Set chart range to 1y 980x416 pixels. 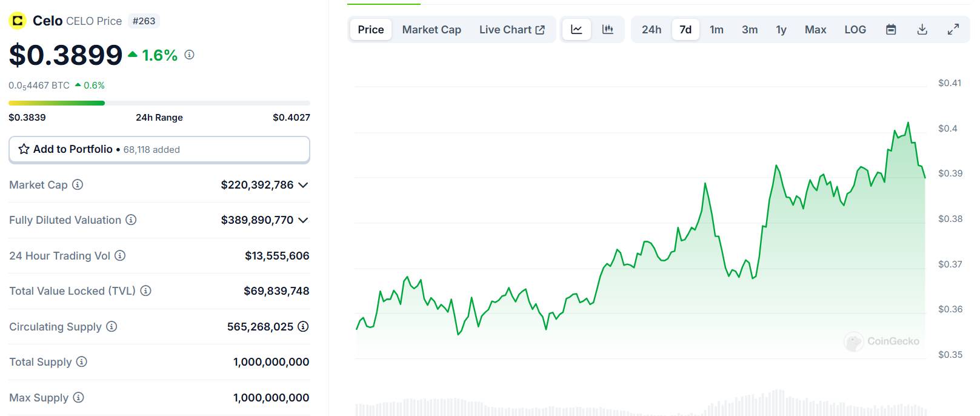pos(781,29)
